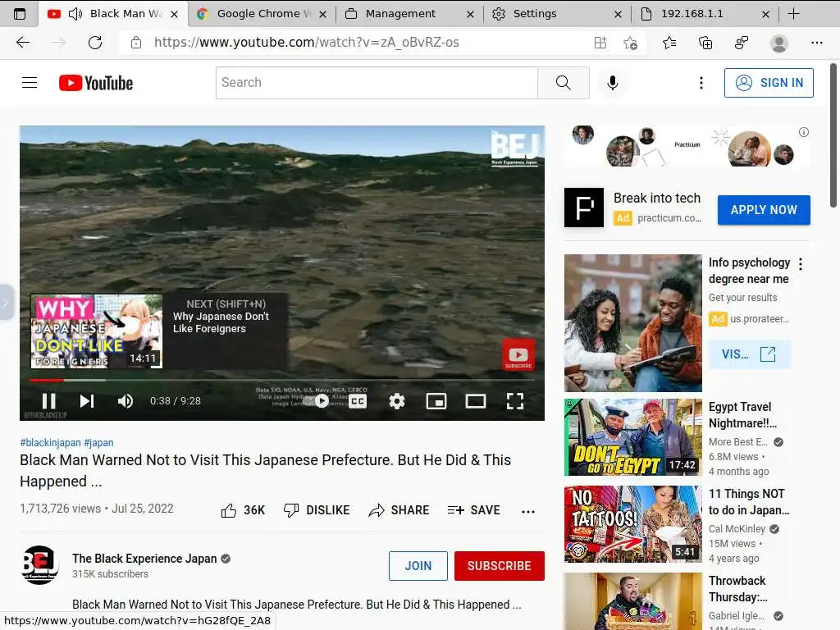Screen dimensions: 840x630
Task: Open Cal McKinley channel name link
Action: (x=737, y=529)
